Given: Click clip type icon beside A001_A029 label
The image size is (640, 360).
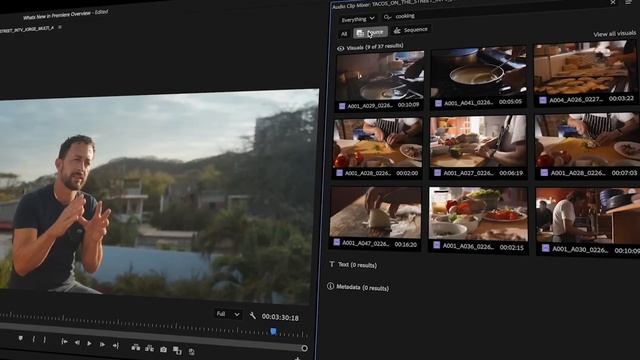Looking at the screenshot, I should (342, 106).
